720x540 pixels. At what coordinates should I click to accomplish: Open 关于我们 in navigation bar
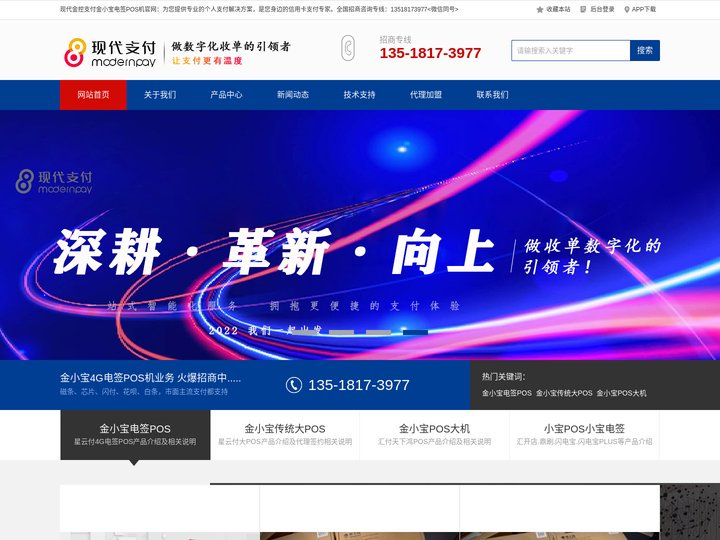coord(160,95)
